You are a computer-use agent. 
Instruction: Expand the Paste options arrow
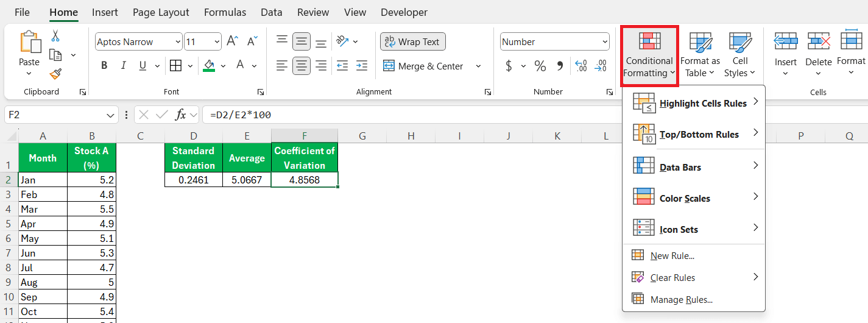click(29, 74)
